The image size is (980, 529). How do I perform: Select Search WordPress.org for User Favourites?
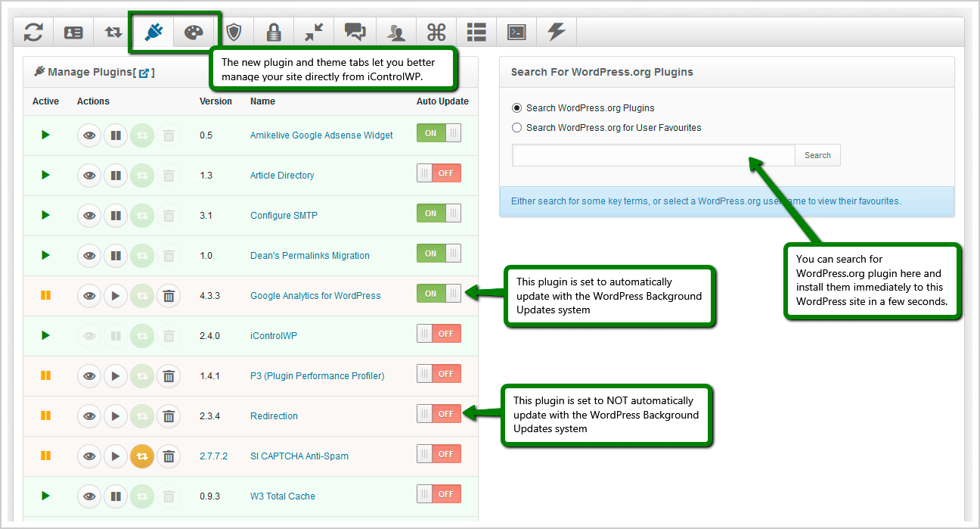tap(517, 128)
